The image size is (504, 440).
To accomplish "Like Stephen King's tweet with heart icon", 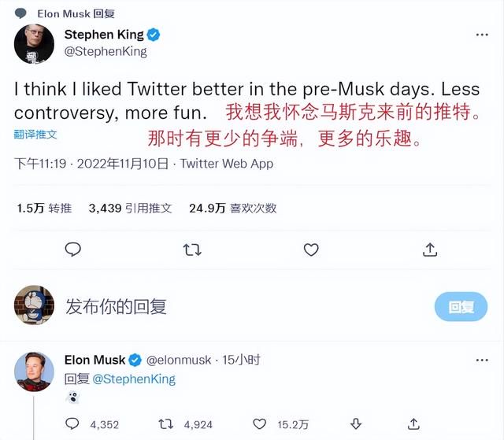I will [x=311, y=250].
